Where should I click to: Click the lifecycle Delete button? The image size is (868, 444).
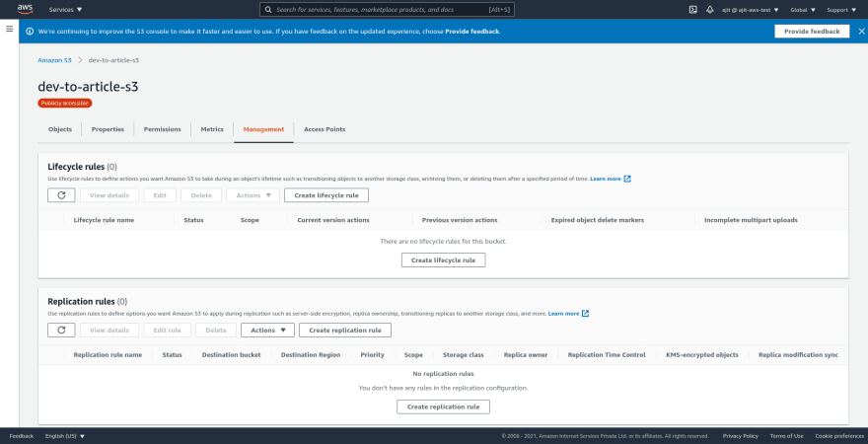pos(201,195)
